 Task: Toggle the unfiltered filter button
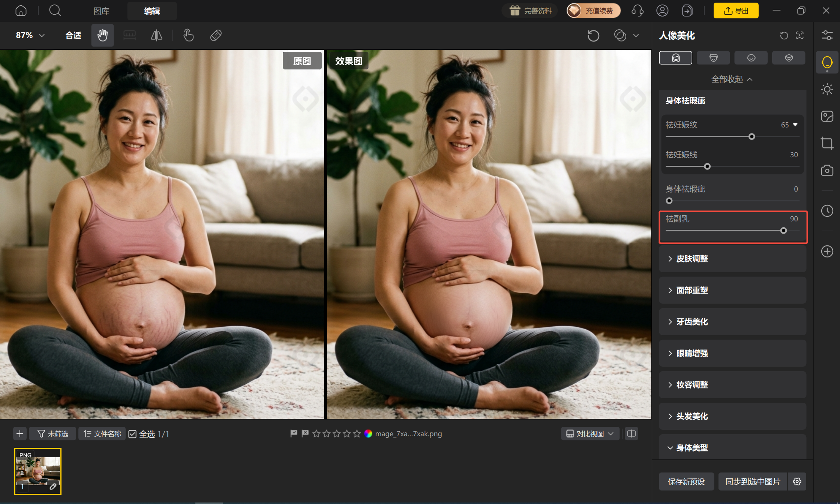[x=53, y=434]
